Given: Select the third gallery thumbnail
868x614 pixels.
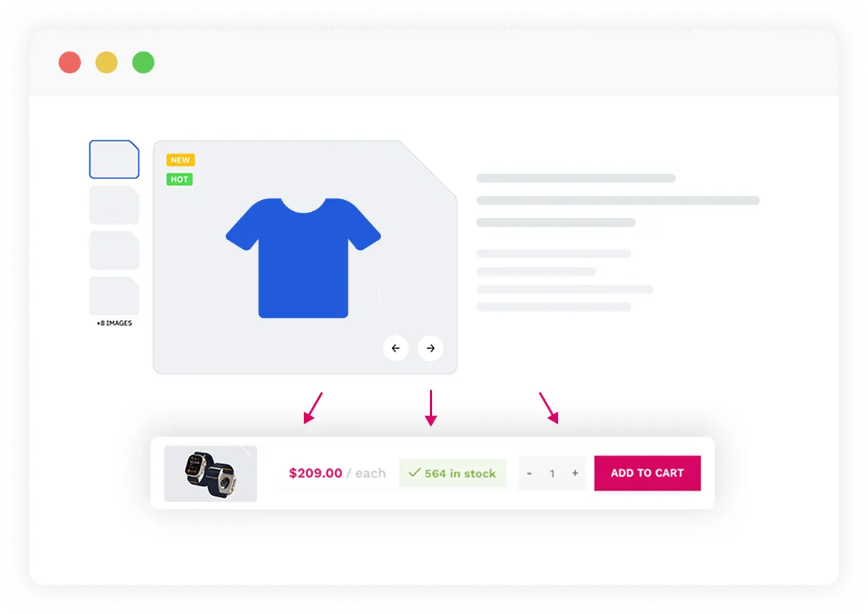Looking at the screenshot, I should [x=114, y=250].
